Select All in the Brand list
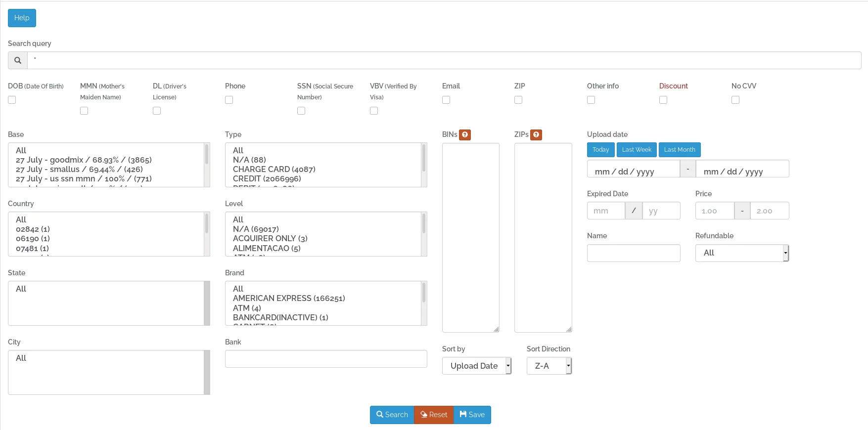Screen dimensions: 868x430 pos(323,289)
